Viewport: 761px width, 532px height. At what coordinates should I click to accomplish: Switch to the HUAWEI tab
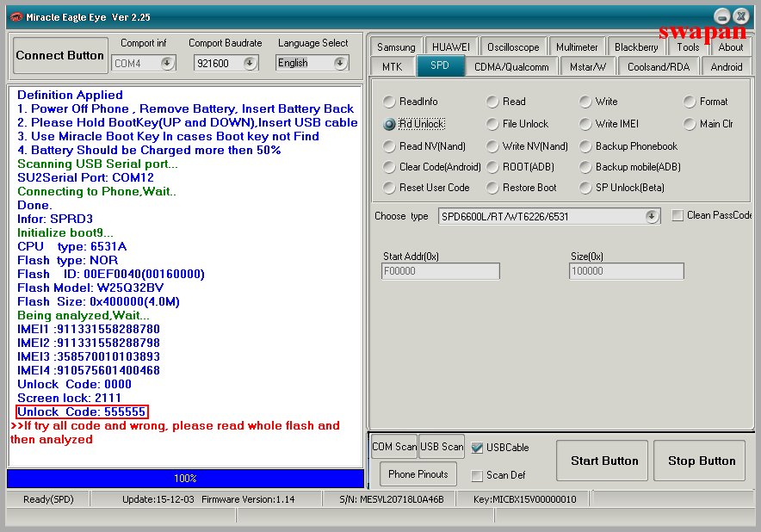[x=451, y=47]
